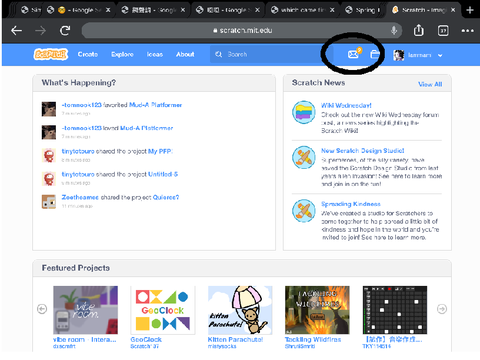Viewport: 480px width, 360px height.
Task: Open the About menu item
Action: (185, 54)
